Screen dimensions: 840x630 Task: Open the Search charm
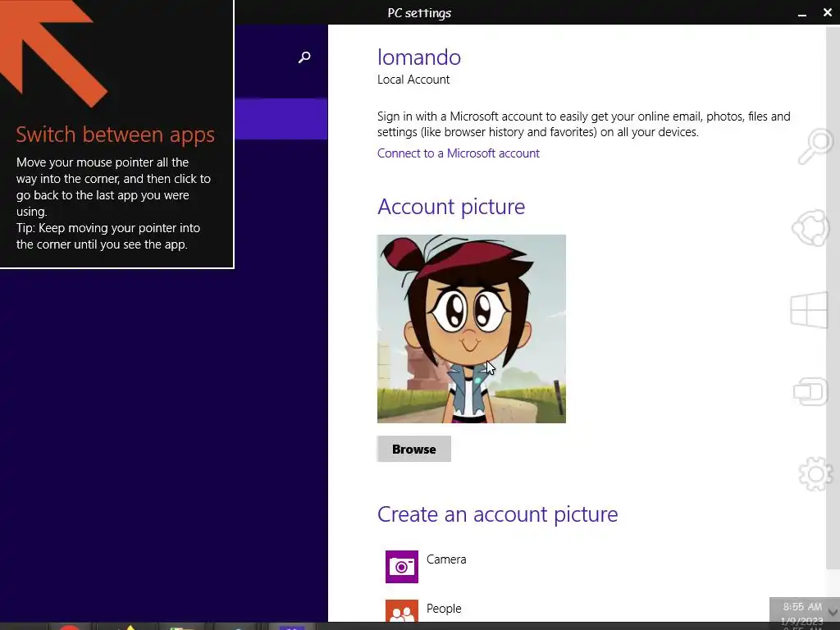coord(816,146)
